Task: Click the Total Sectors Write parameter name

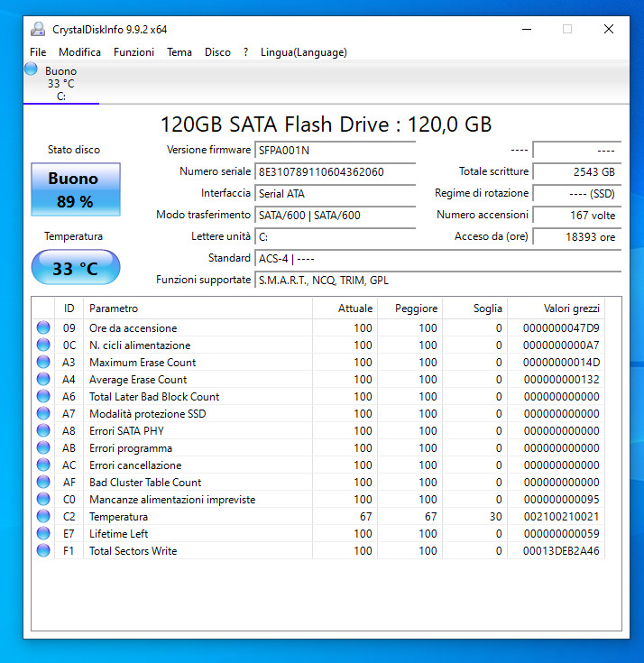Action: [x=133, y=550]
